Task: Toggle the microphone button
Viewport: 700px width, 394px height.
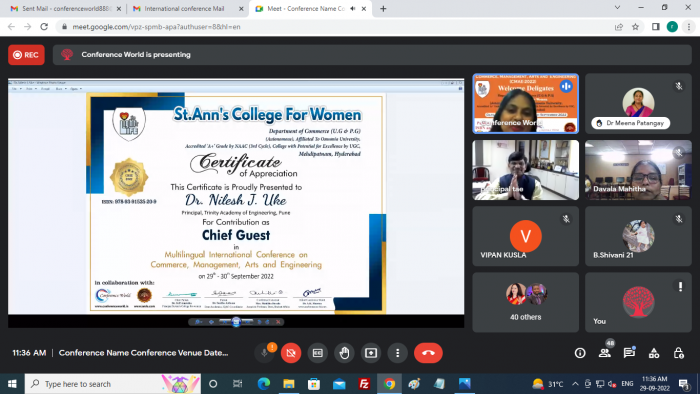Action: (264, 353)
